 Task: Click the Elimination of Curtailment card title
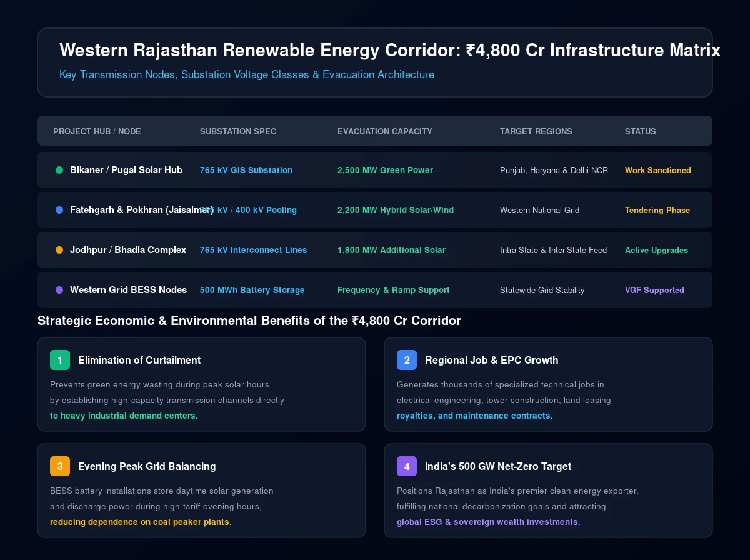(139, 360)
